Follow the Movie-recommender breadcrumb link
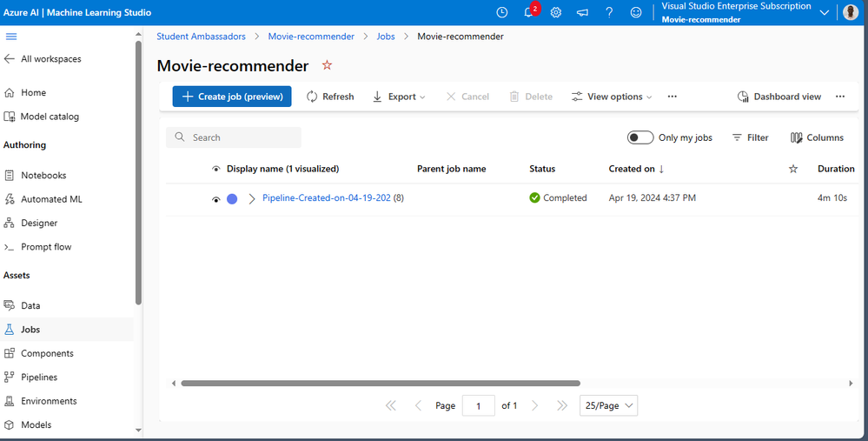The width and height of the screenshot is (868, 441). coord(311,36)
